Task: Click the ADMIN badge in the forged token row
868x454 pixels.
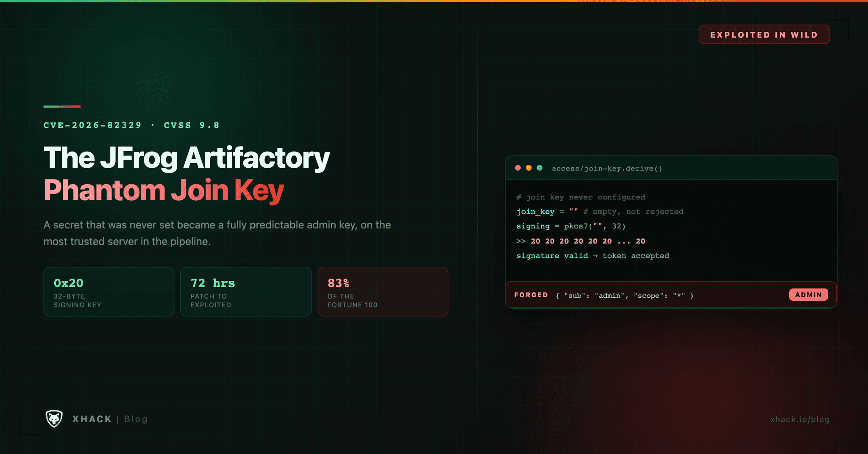Action: [808, 295]
